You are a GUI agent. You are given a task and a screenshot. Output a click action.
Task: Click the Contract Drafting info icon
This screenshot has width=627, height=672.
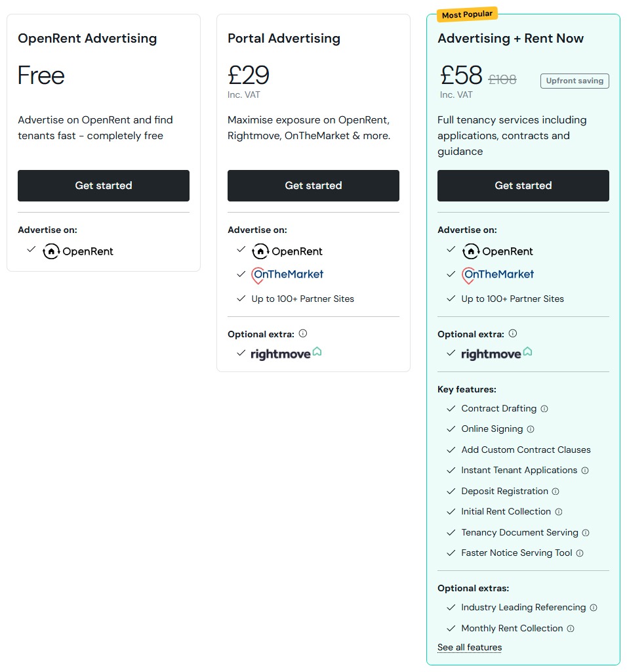tap(545, 408)
